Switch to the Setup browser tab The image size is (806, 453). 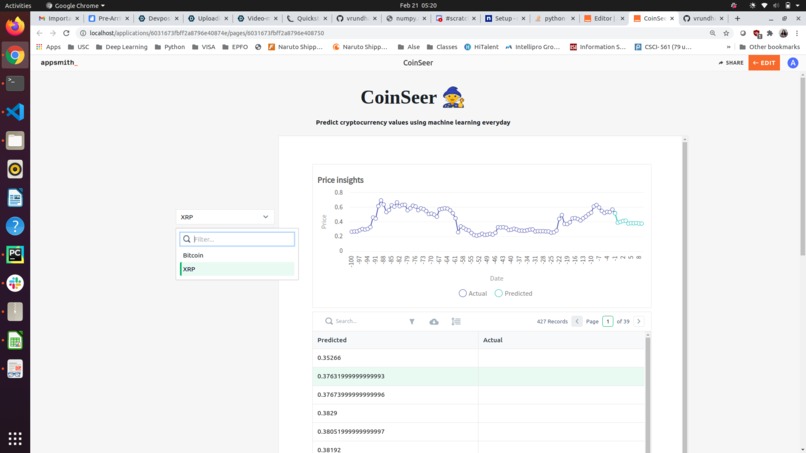click(505, 19)
